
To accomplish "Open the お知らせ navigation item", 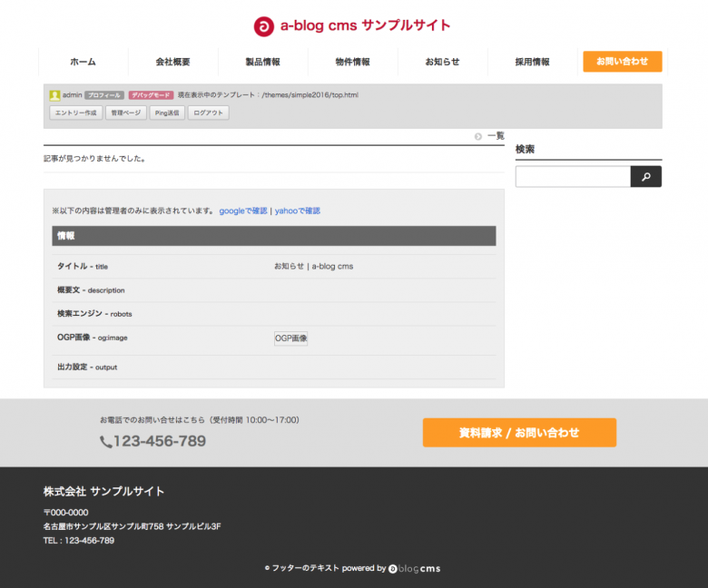I will (442, 62).
